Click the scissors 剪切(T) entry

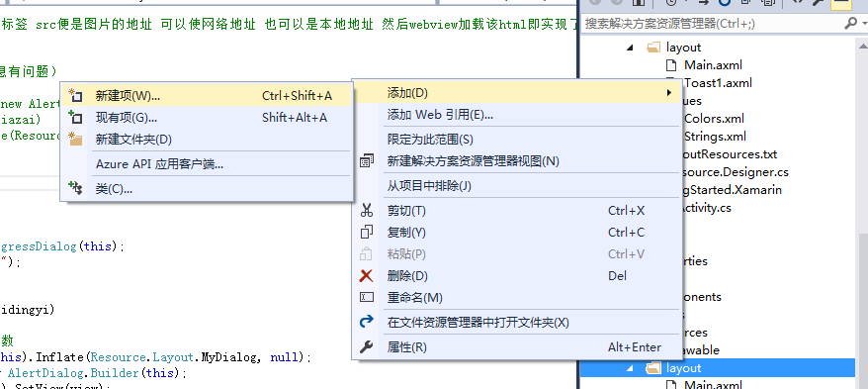click(x=516, y=211)
